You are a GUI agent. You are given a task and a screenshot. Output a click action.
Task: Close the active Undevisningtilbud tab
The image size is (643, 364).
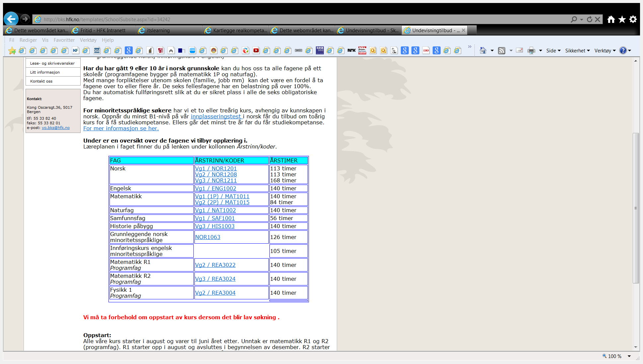(x=464, y=30)
